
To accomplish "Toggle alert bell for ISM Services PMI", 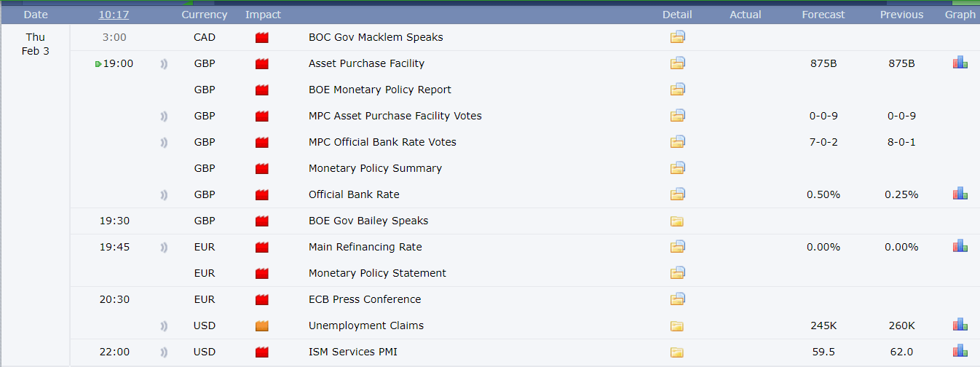I will (x=164, y=352).
